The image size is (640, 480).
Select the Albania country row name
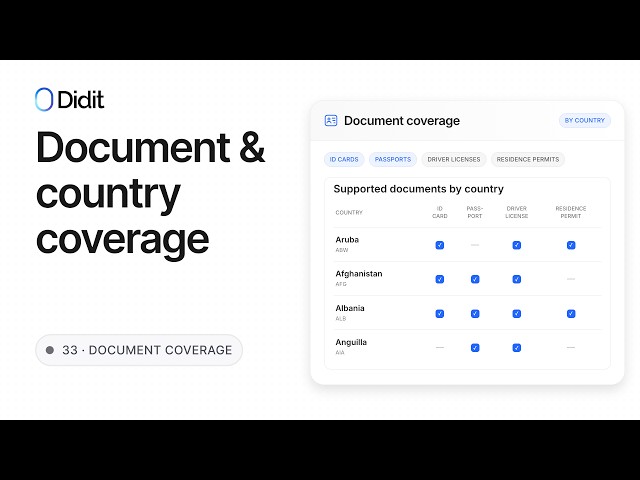tap(350, 308)
